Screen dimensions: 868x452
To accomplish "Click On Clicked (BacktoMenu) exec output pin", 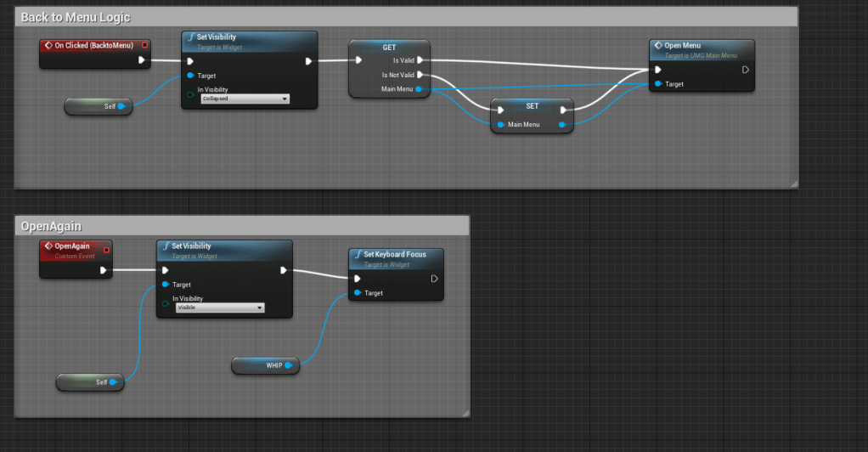I will pos(141,60).
